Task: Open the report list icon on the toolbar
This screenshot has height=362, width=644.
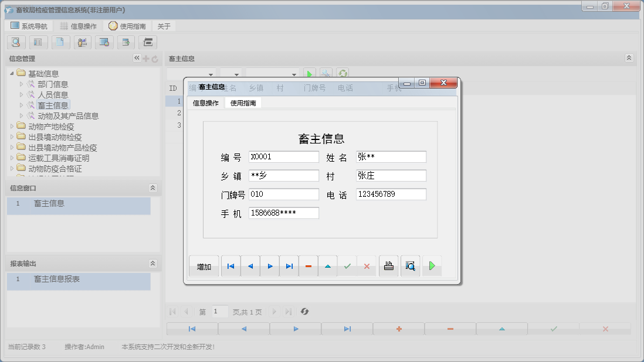Action: point(38,42)
